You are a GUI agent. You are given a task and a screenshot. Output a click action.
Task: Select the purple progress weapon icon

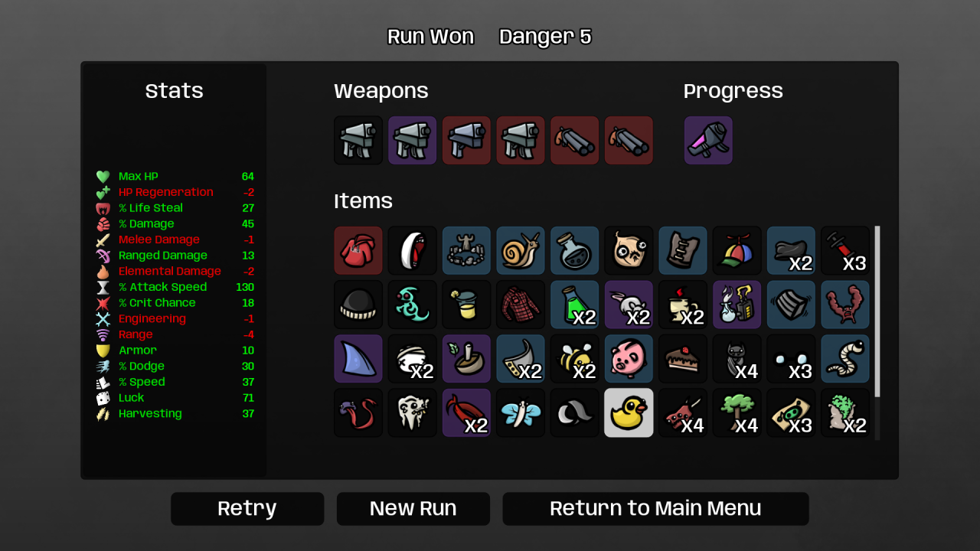point(708,140)
